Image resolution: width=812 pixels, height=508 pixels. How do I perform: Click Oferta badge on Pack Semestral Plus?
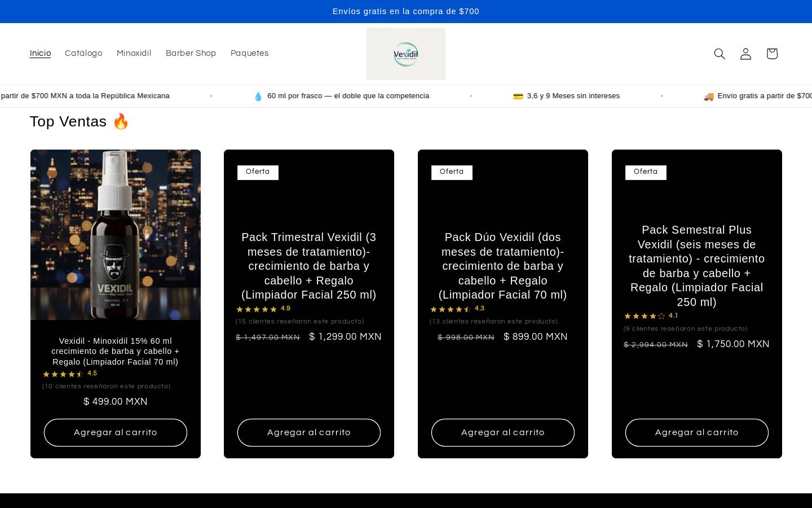click(x=646, y=172)
